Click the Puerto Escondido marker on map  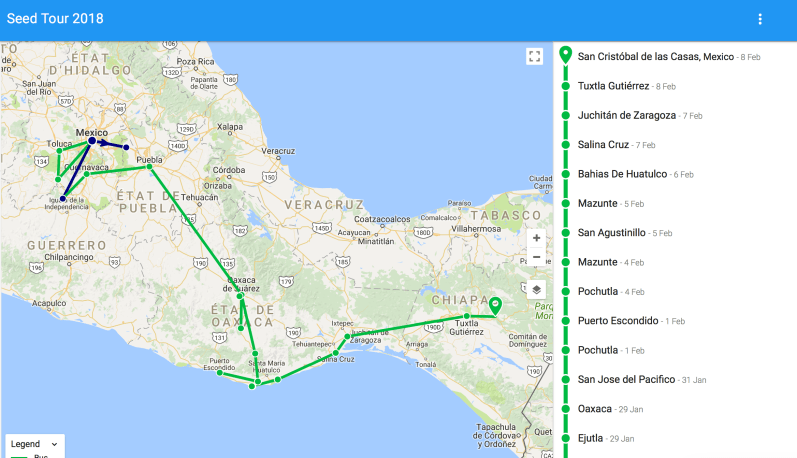[x=219, y=374]
